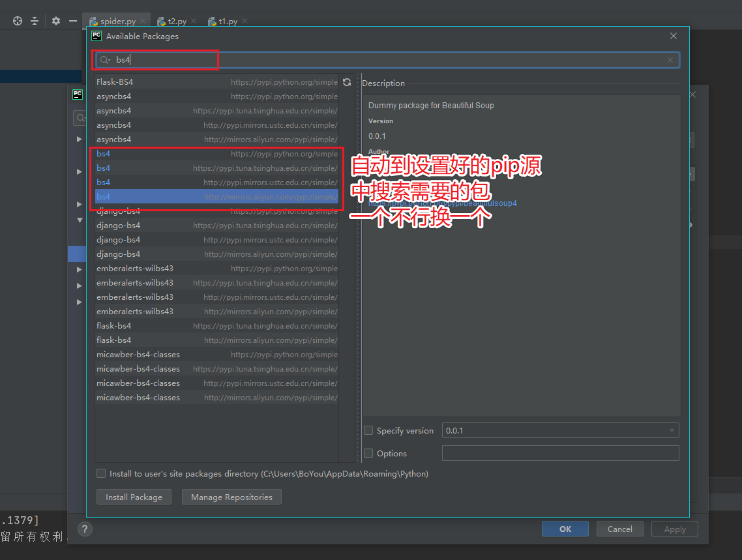Select bs4 from ustc mirror
Screen dimensions: 742x560
pos(216,182)
